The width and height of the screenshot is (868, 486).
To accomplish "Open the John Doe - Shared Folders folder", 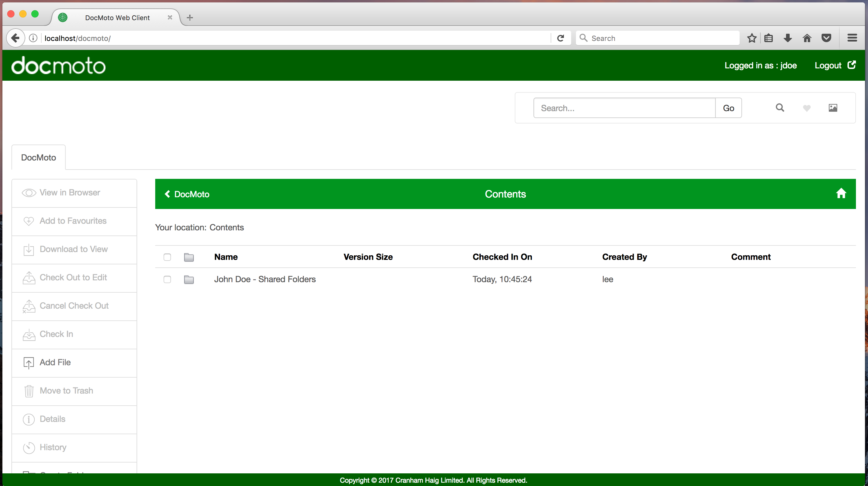I will [265, 279].
